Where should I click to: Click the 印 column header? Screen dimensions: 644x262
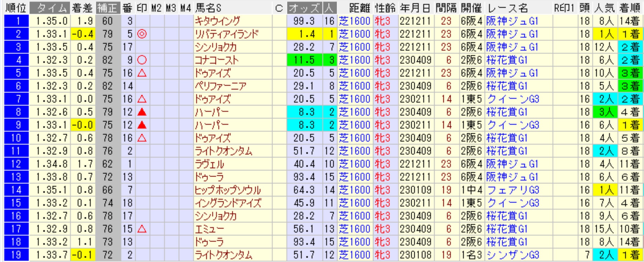(142, 8)
